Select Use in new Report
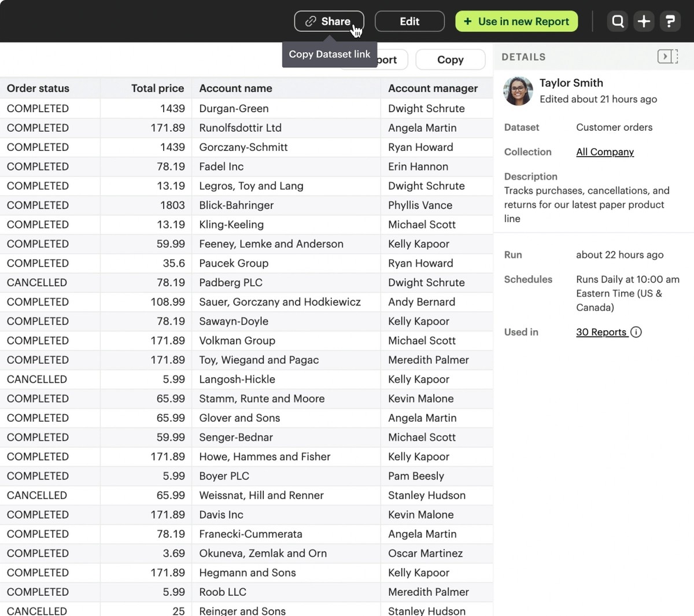 coord(516,21)
